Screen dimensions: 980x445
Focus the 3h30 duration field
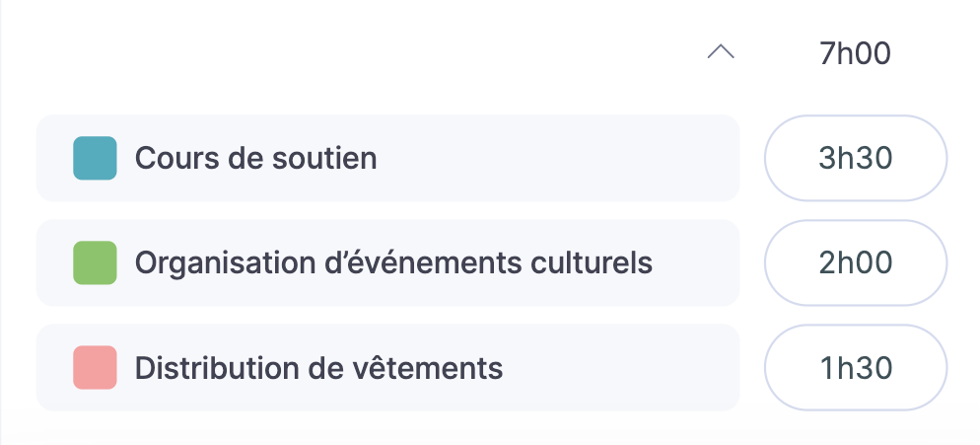point(856,158)
